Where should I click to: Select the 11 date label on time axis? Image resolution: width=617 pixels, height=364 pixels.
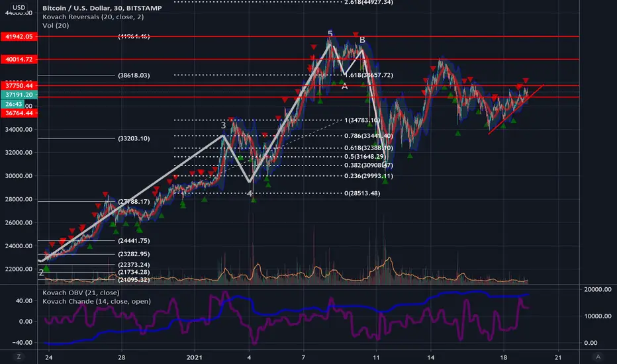[377, 357]
